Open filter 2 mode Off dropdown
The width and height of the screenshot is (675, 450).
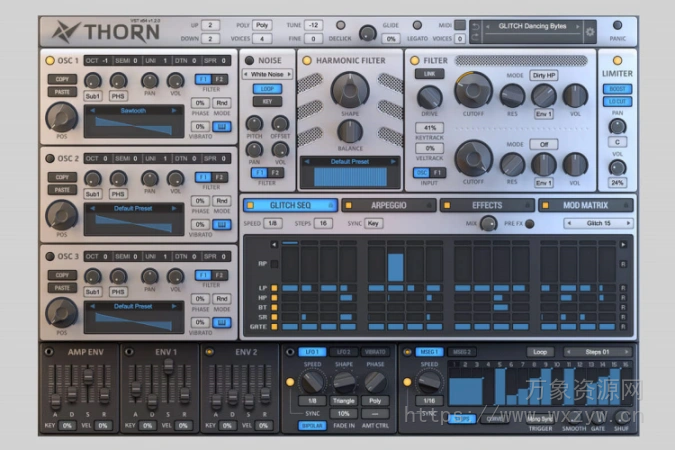click(x=544, y=144)
